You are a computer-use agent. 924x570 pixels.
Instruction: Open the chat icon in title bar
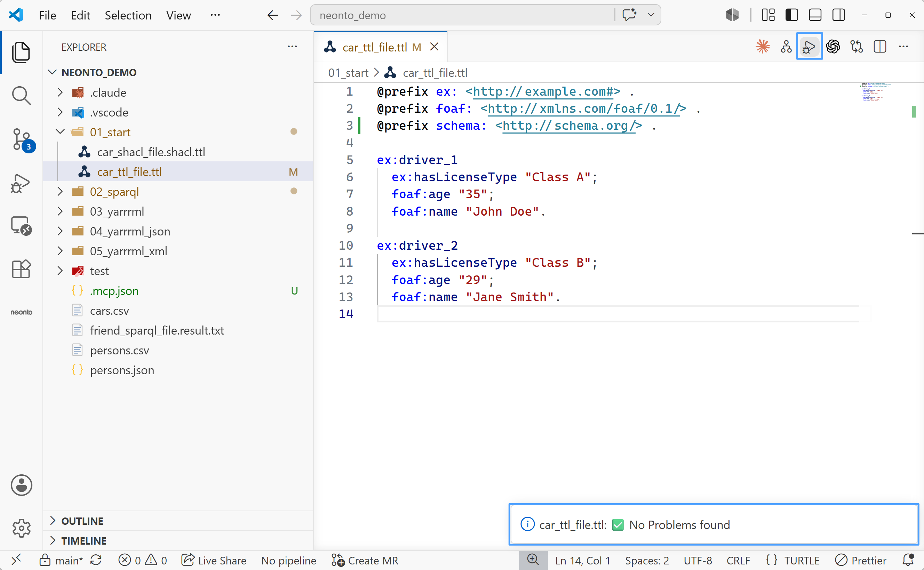[629, 15]
